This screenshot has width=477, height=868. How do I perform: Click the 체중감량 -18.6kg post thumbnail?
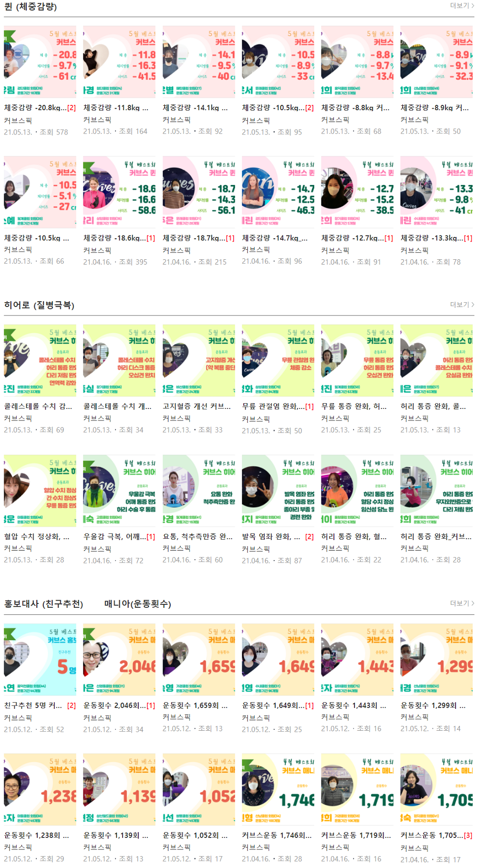(x=119, y=192)
